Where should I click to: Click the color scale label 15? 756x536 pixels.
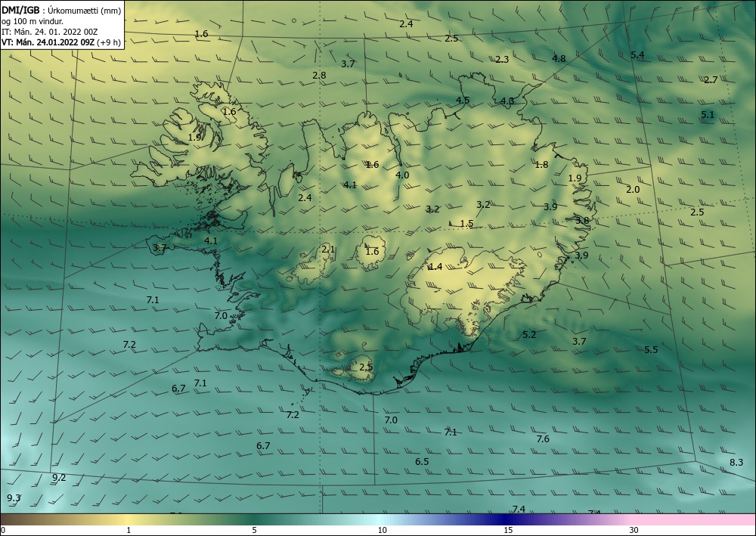click(x=508, y=531)
